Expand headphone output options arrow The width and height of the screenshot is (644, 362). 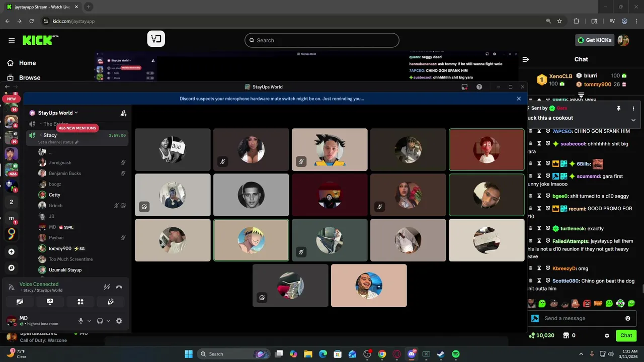pyautogui.click(x=108, y=321)
